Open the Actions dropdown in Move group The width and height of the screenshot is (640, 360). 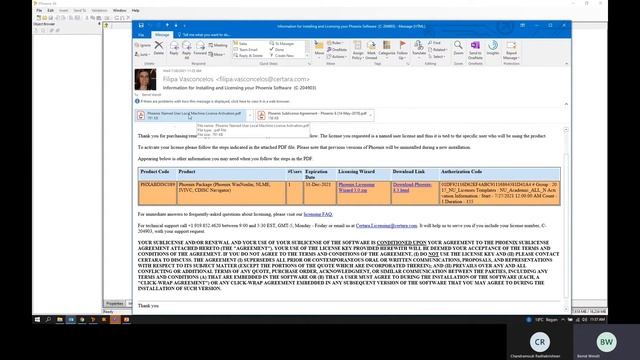[337, 57]
